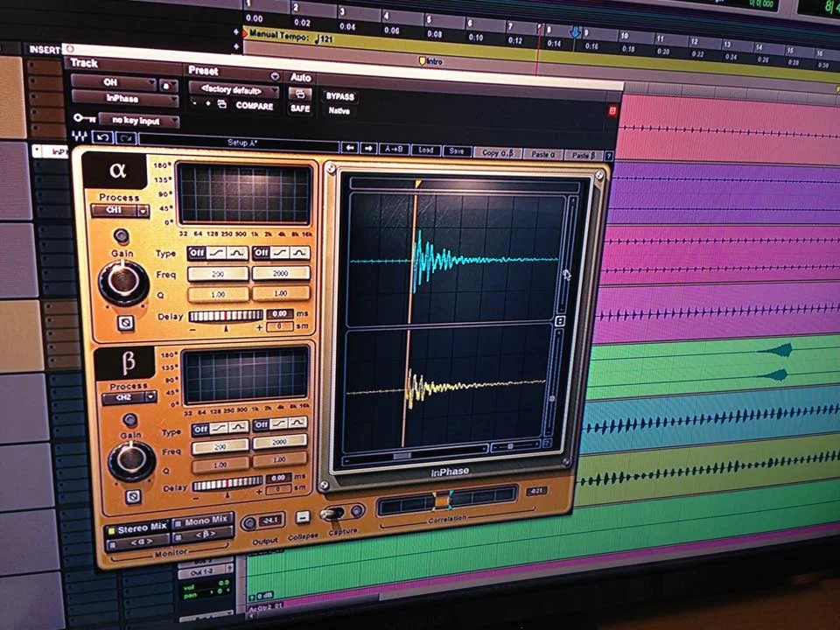Screen dimensions: 840x630
Task: Click alpha Freq 2000 field
Action: (x=281, y=273)
